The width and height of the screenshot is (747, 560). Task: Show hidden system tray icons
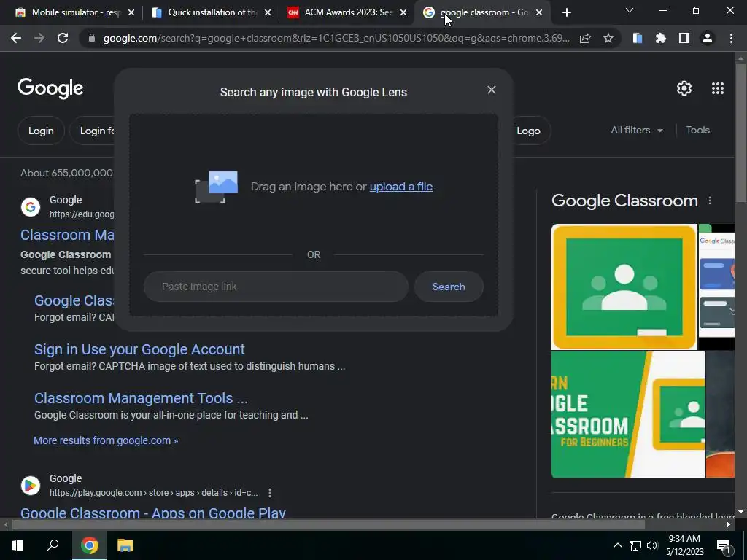[617, 545]
